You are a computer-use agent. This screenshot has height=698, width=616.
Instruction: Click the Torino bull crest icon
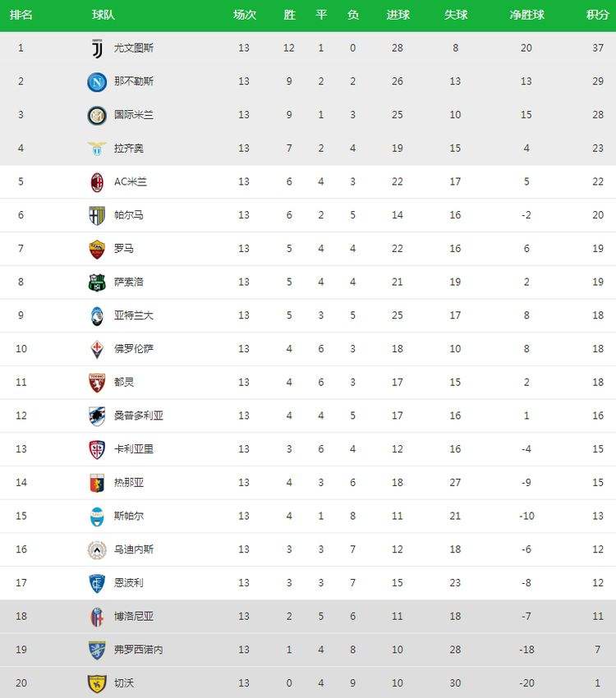point(97,383)
